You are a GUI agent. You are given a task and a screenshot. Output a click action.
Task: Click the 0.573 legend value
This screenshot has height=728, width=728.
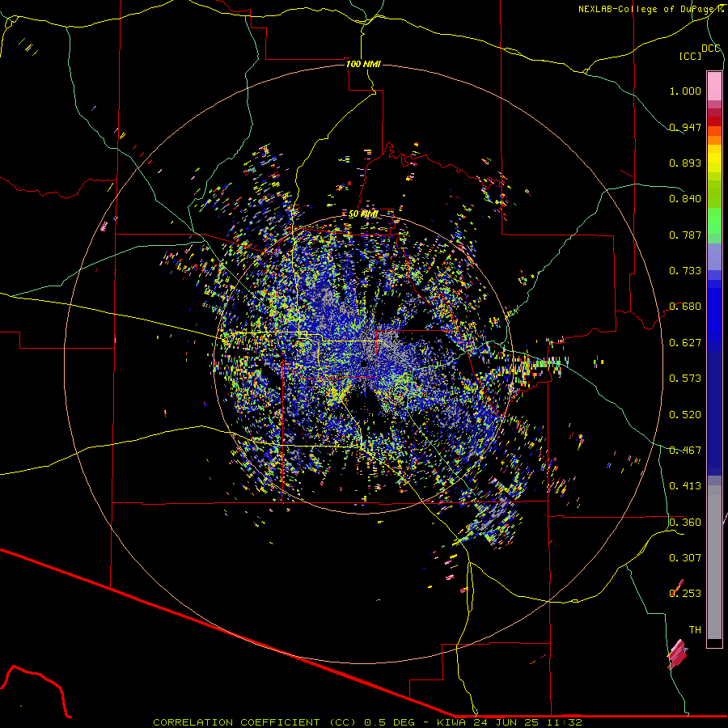coord(685,379)
